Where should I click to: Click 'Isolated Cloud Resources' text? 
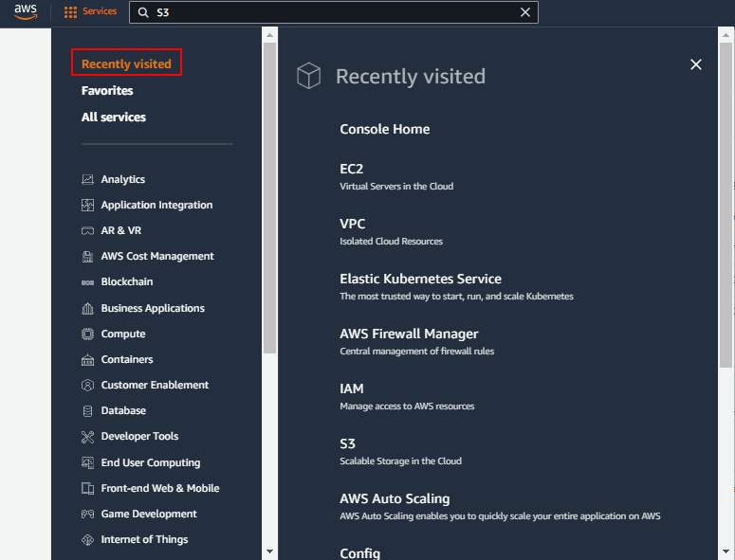click(392, 241)
